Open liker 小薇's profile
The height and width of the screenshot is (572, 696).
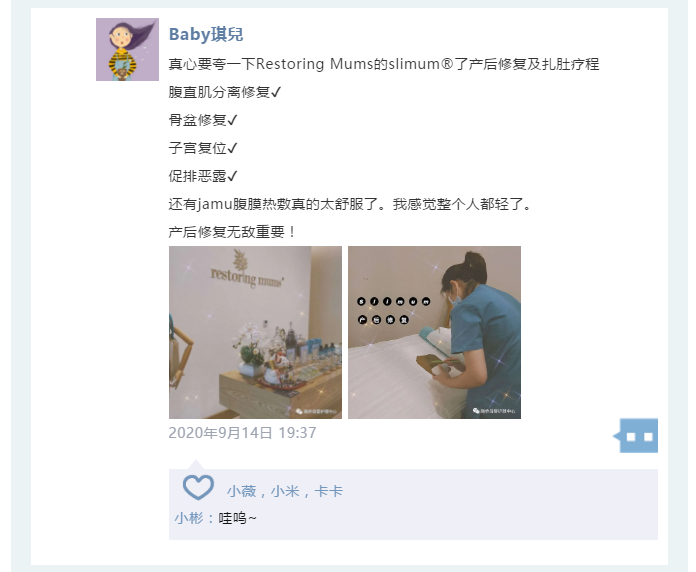point(241,491)
